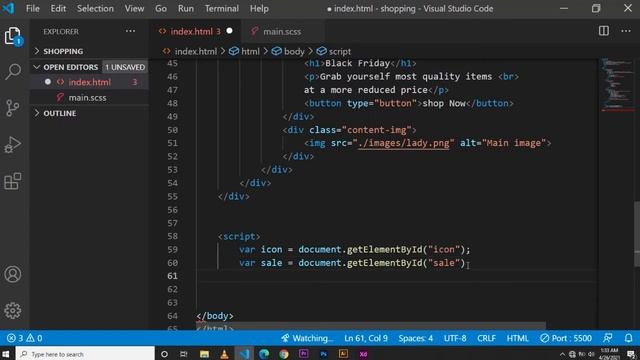This screenshot has height=360, width=640.
Task: Click the Port : 5500 Live Server item
Action: point(566,338)
